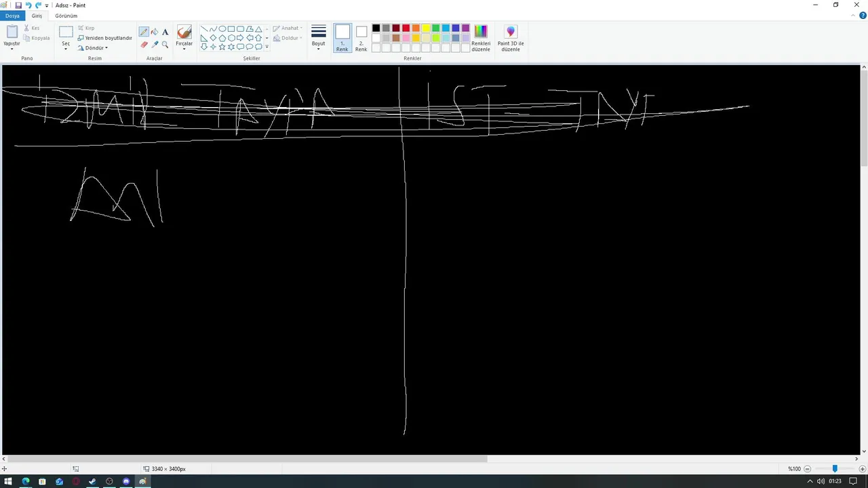This screenshot has height=488, width=868.
Task: Switch to the Giriş tab
Action: coord(37,16)
